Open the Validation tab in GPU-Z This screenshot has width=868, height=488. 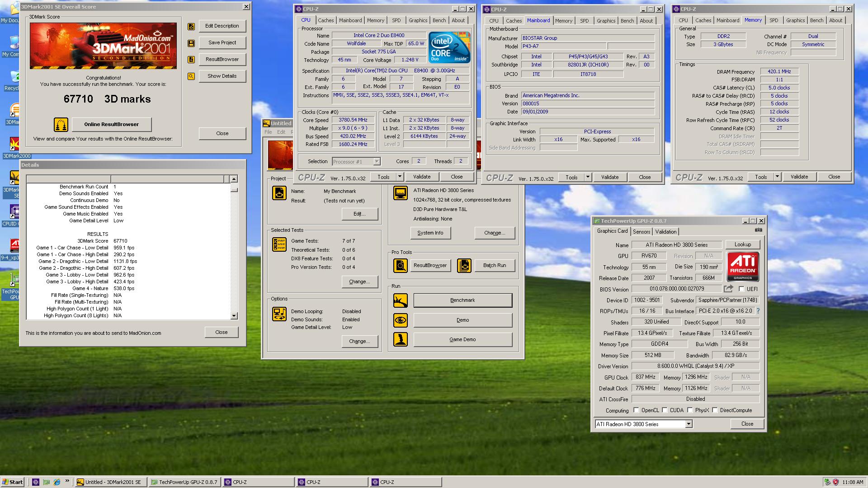pos(666,232)
